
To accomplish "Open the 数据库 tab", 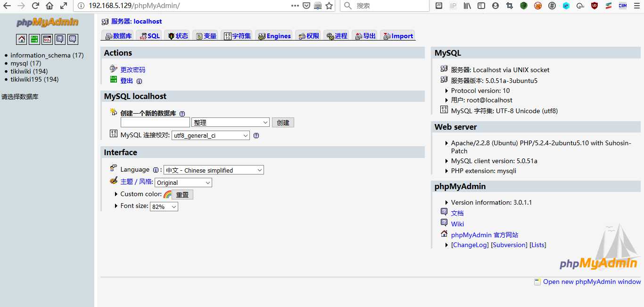I will click(x=118, y=36).
